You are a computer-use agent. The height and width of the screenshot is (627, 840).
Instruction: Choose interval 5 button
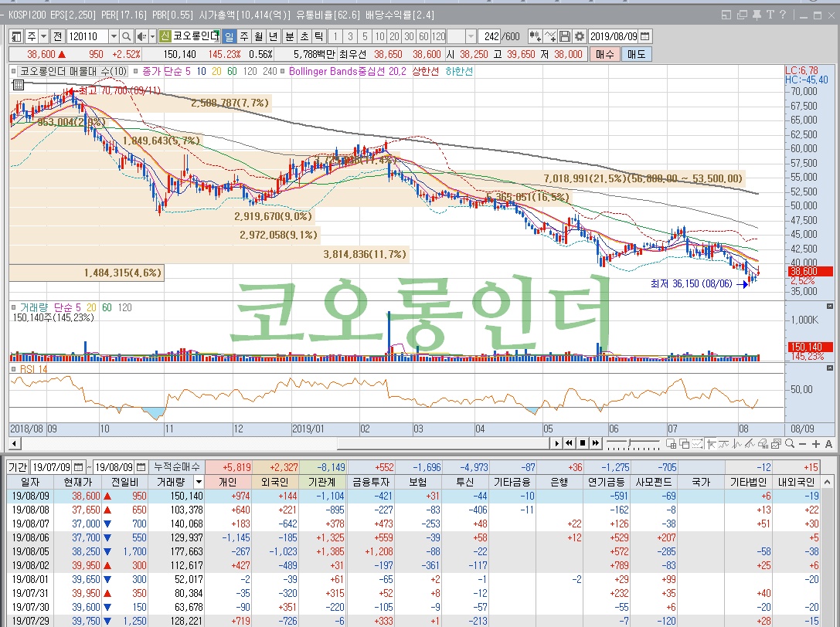365,36
